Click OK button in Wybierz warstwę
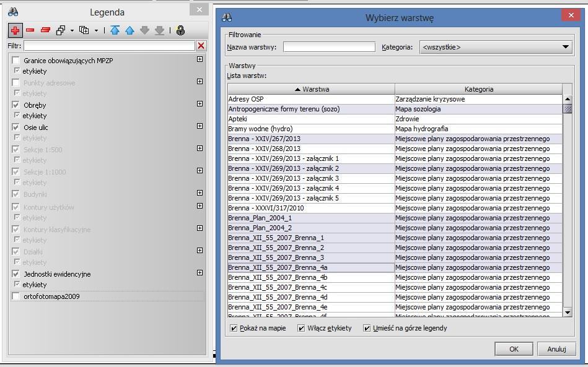The image size is (588, 367). [514, 349]
